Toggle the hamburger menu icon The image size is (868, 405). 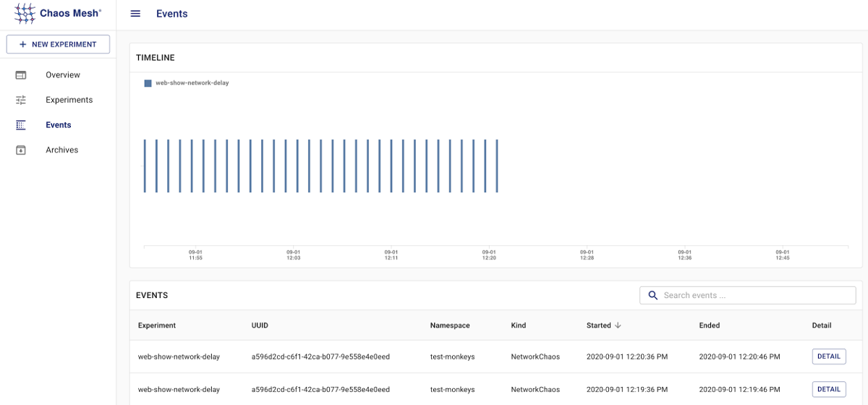click(x=135, y=14)
